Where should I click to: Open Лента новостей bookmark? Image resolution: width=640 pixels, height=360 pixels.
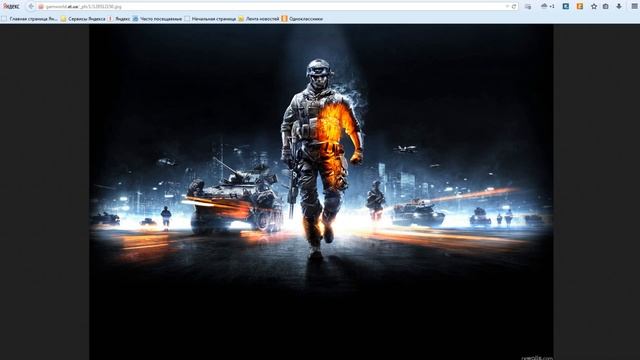point(259,19)
